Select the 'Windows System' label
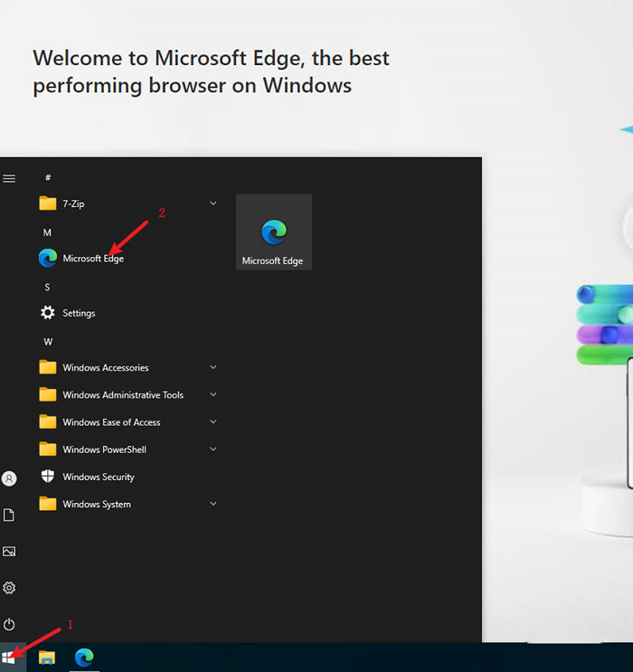Image resolution: width=633 pixels, height=672 pixels. (x=97, y=505)
